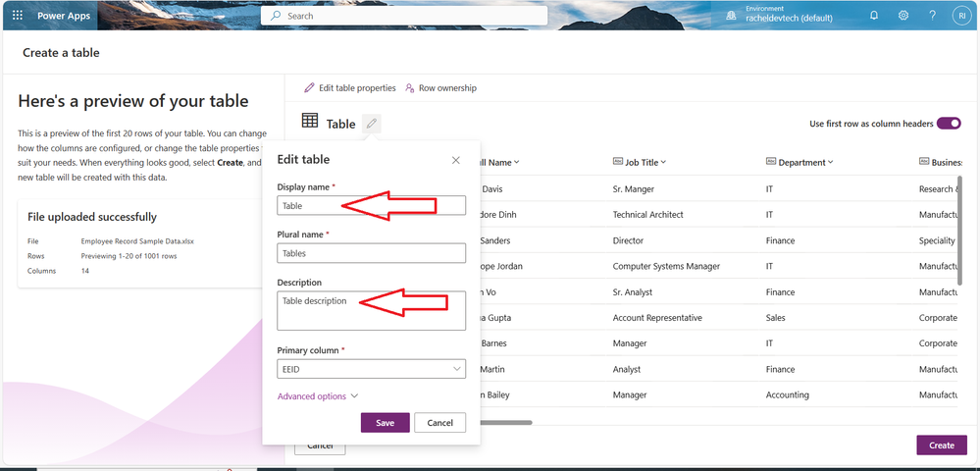Screen dimensions: 980x471
Task: Click the horizontal scrollbar under the table
Action: tap(505, 423)
